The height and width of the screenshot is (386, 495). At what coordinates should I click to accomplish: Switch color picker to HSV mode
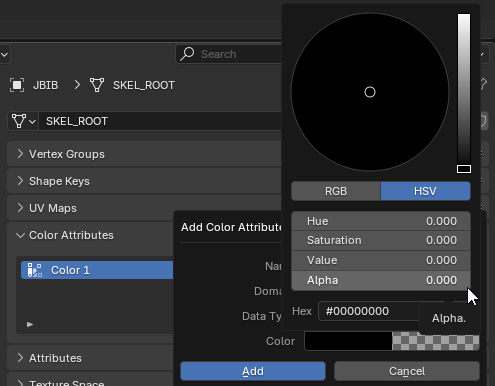click(x=425, y=191)
